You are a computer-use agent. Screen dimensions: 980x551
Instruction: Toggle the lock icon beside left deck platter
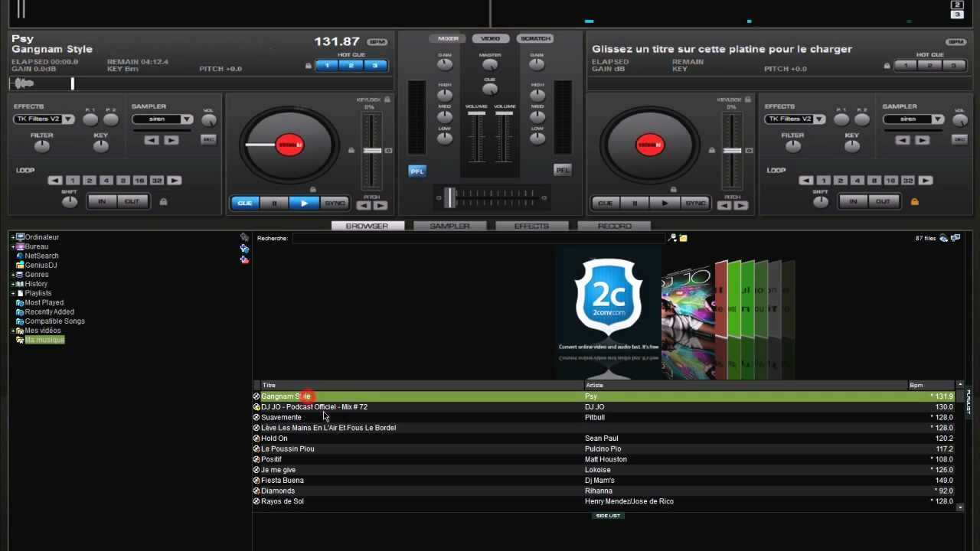click(x=351, y=151)
